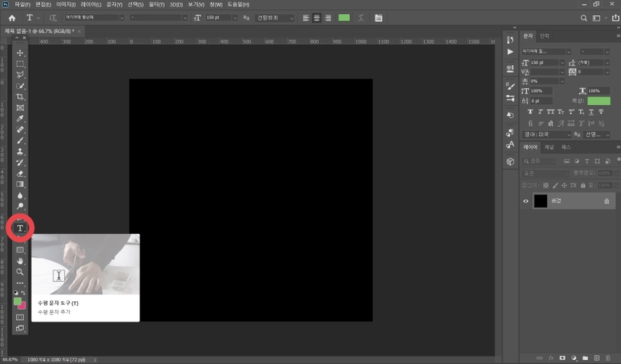This screenshot has width=621, height=364.
Task: Switch to the 패스 tab
Action: coord(566,147)
